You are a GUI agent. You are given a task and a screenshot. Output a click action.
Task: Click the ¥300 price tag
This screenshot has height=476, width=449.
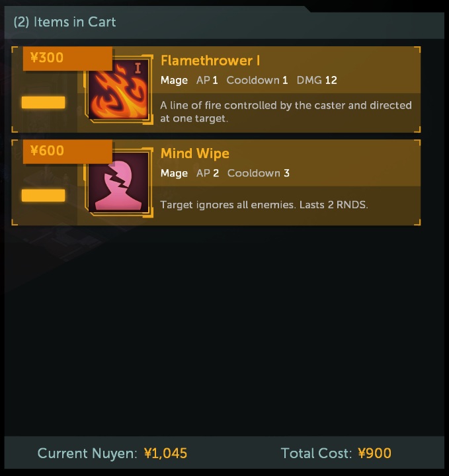coord(67,58)
